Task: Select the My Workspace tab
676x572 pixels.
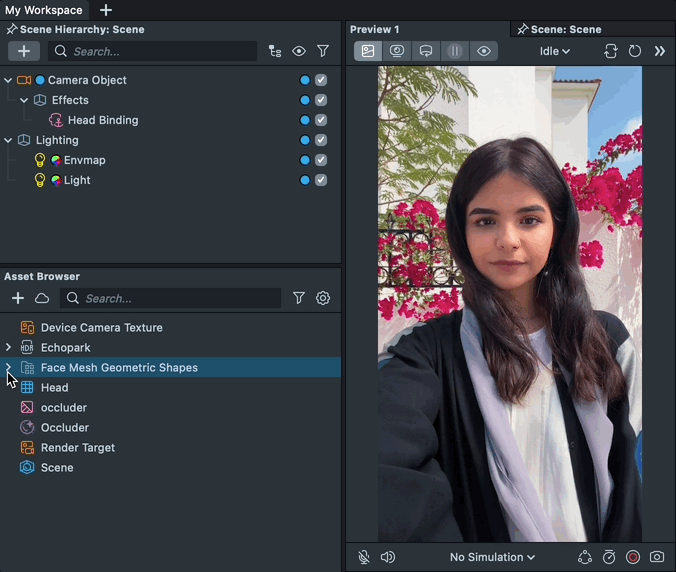Action: tap(44, 10)
